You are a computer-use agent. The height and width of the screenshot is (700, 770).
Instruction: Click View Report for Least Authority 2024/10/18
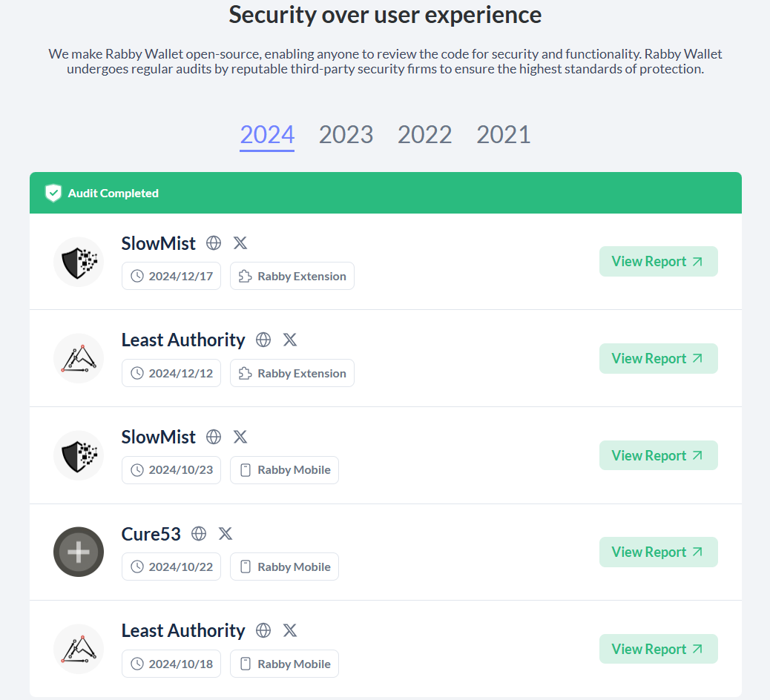pyautogui.click(x=659, y=649)
